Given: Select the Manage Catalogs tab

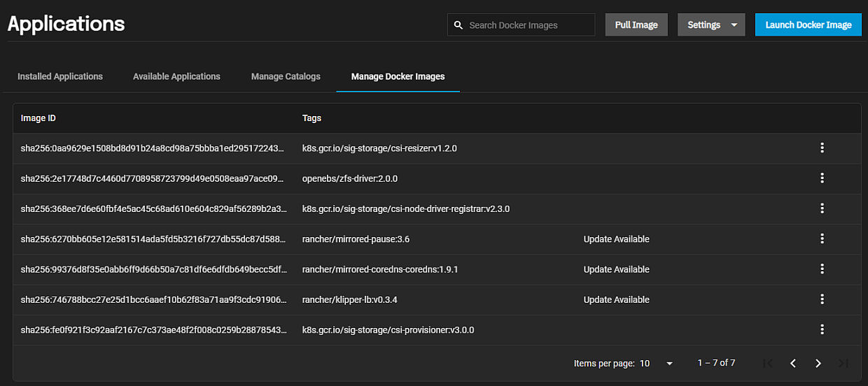Looking at the screenshot, I should pos(286,76).
